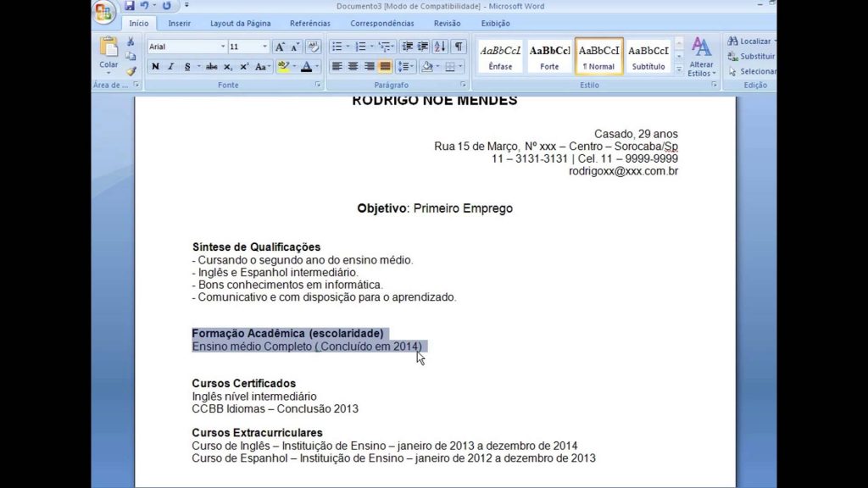Apply the Forte style
868x488 pixels.
549,56
